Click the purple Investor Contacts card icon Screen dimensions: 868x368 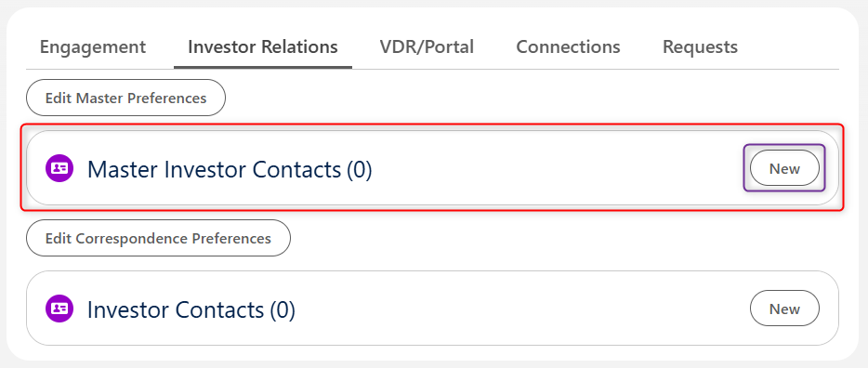point(59,309)
